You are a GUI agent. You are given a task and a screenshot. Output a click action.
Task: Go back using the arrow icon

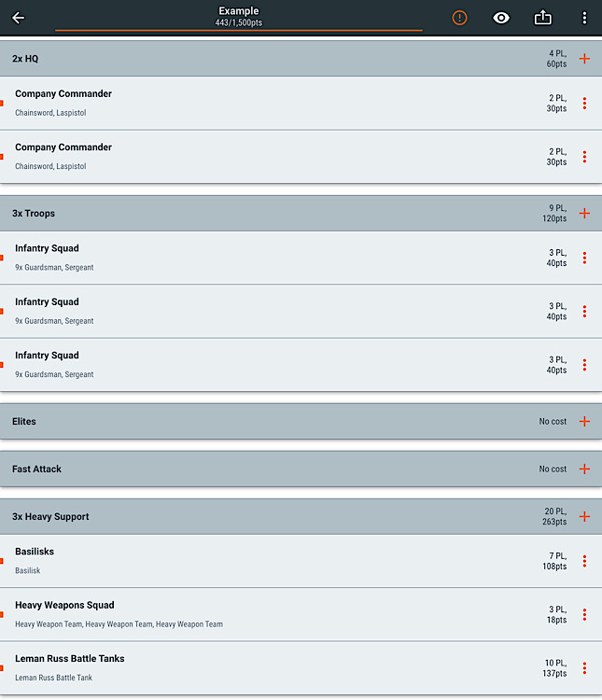click(19, 18)
